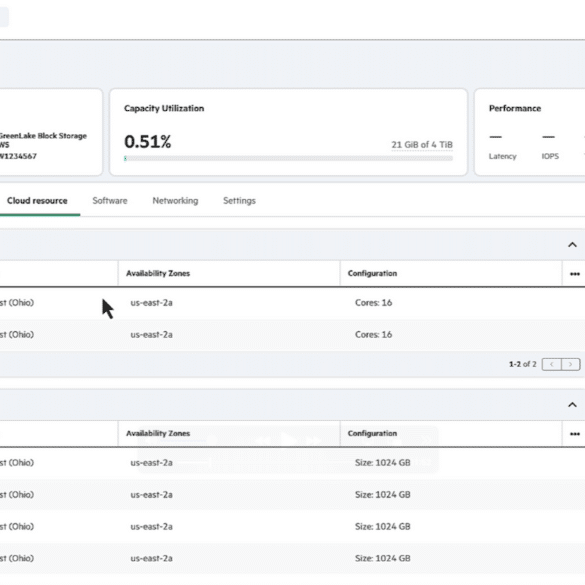Open column options for the Size table
Screen dimensions: 585x585
point(575,434)
